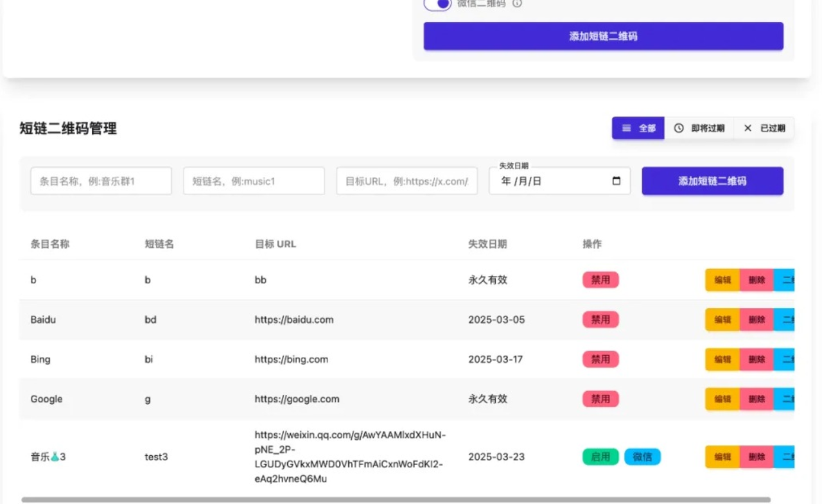Select the 已过期 filter tab

point(764,128)
